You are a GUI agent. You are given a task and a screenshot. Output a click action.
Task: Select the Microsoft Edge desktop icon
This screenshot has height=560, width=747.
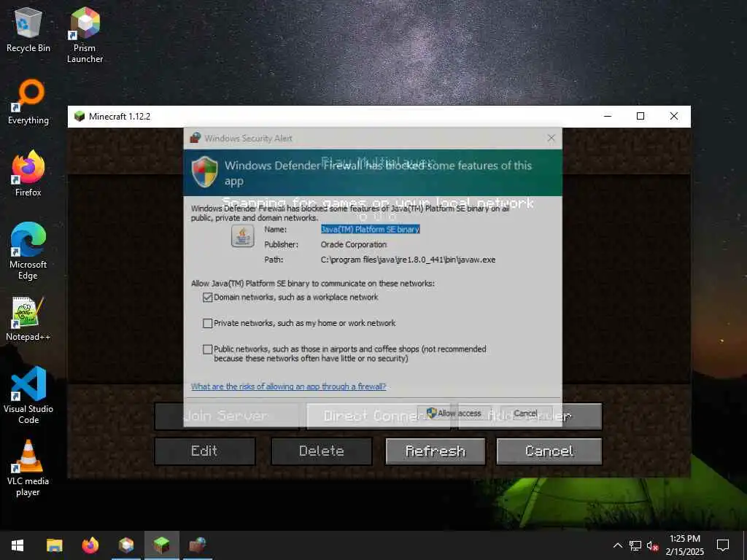click(28, 252)
